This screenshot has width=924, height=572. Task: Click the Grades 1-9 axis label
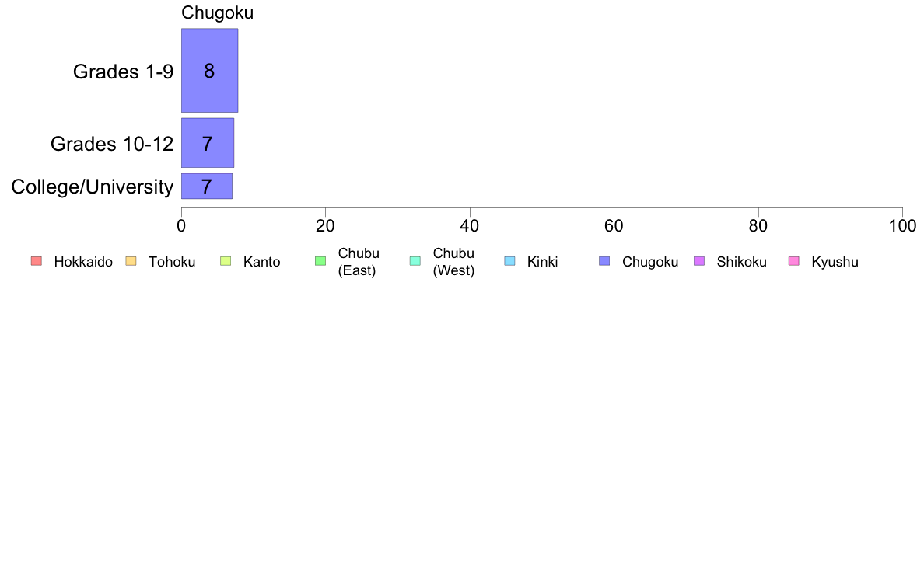tap(123, 71)
